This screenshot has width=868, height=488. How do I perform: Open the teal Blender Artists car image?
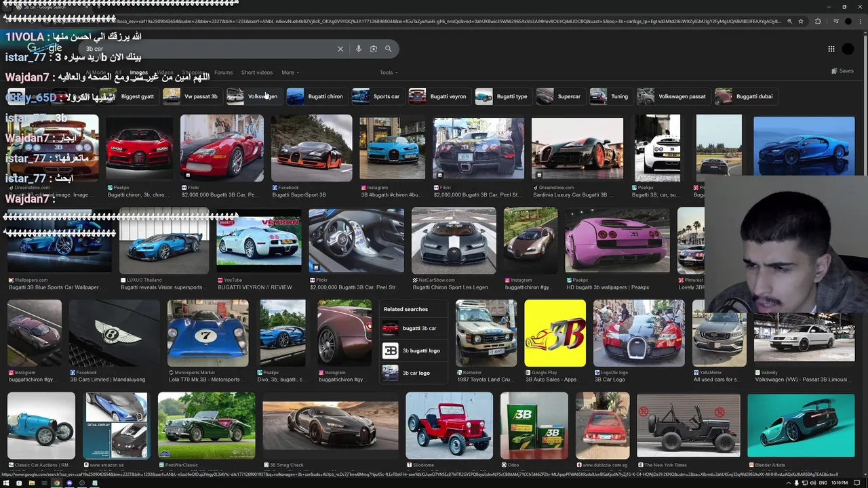pos(801,426)
